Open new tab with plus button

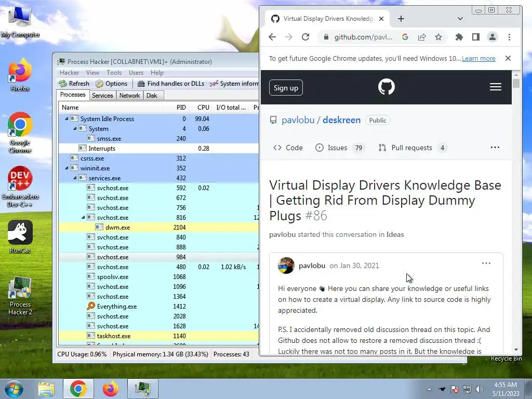(x=401, y=19)
